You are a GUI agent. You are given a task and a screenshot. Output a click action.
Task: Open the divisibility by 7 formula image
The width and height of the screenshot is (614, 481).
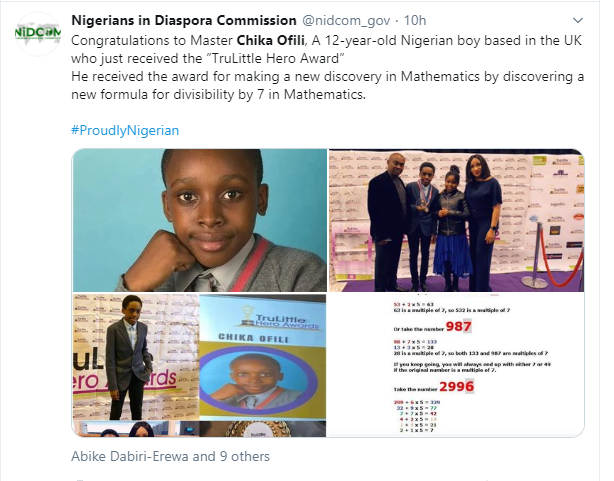(456, 366)
